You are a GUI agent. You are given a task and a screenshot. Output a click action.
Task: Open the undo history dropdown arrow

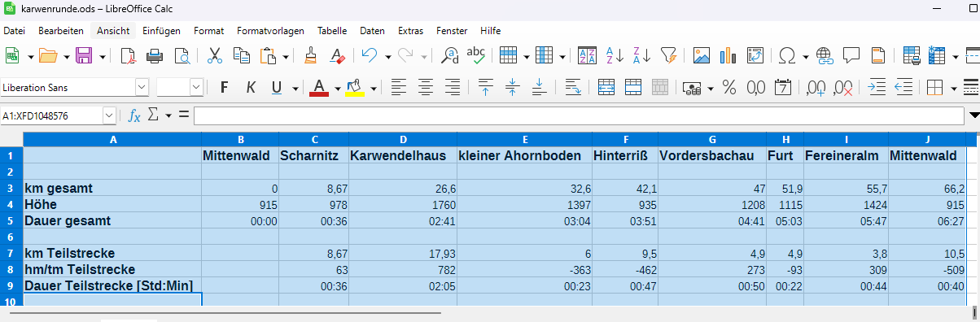click(x=387, y=56)
